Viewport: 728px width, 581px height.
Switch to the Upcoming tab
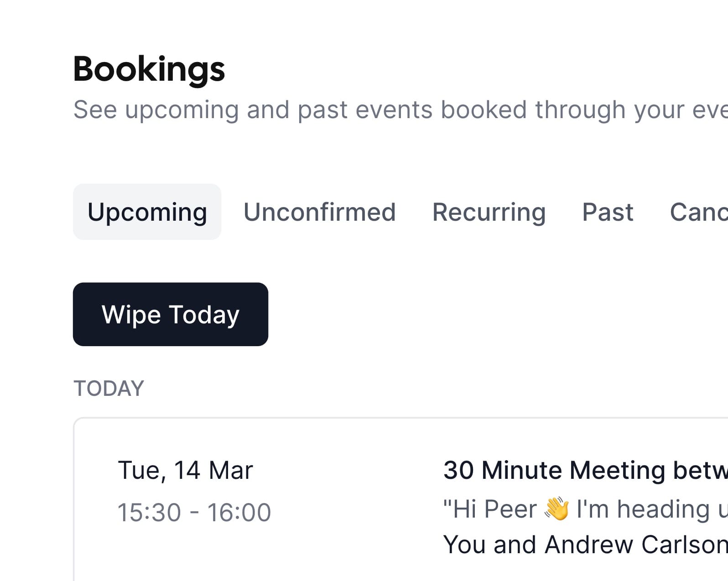pyautogui.click(x=147, y=212)
